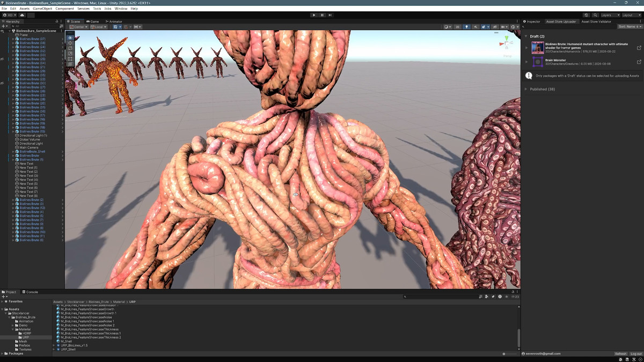Open the Component menu

[x=65, y=9]
